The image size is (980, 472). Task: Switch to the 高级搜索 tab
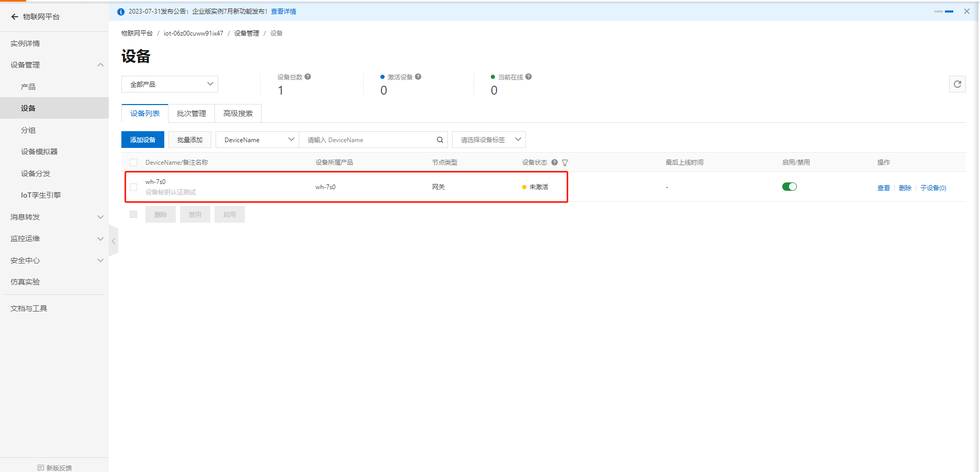[238, 113]
